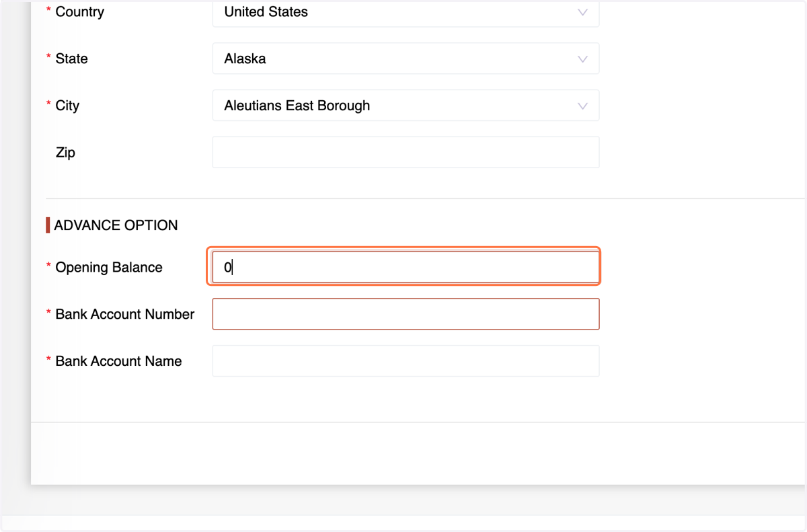Click the chevron arrow of the State select
The image size is (807, 532).
(x=582, y=59)
